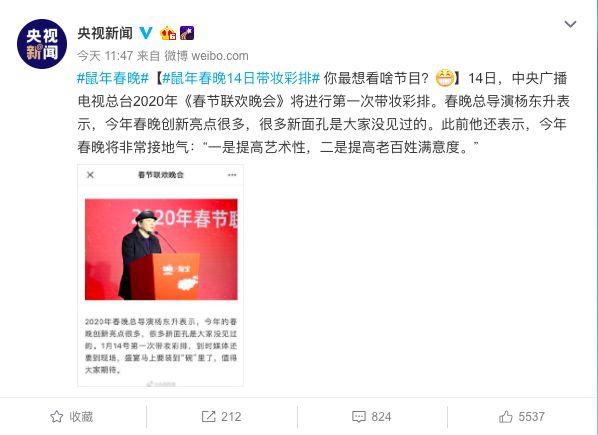Image resolution: width=598 pixels, height=435 pixels.
Task: Click the crown membership badge icon
Action: pos(168,33)
